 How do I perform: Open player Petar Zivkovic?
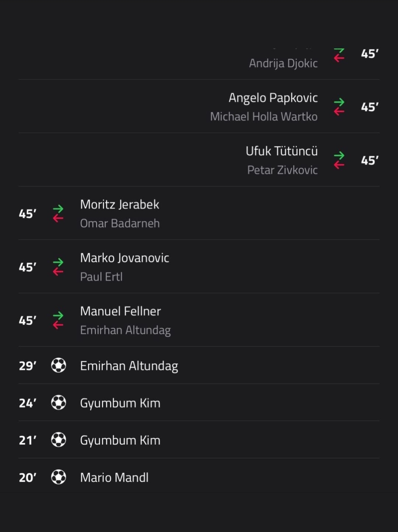coord(282,170)
